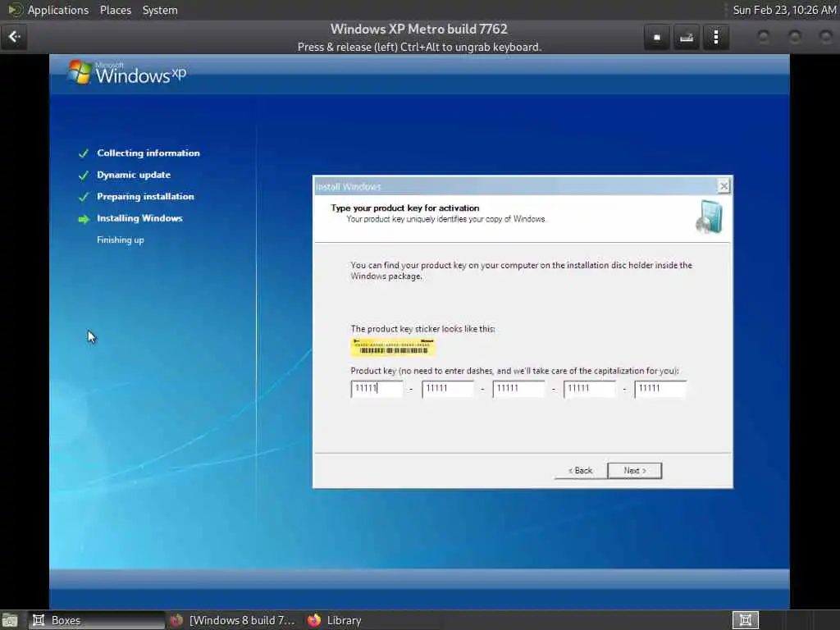Open the three-dot menu in Boxes toolbar
This screenshot has width=840, height=630.
click(x=715, y=37)
